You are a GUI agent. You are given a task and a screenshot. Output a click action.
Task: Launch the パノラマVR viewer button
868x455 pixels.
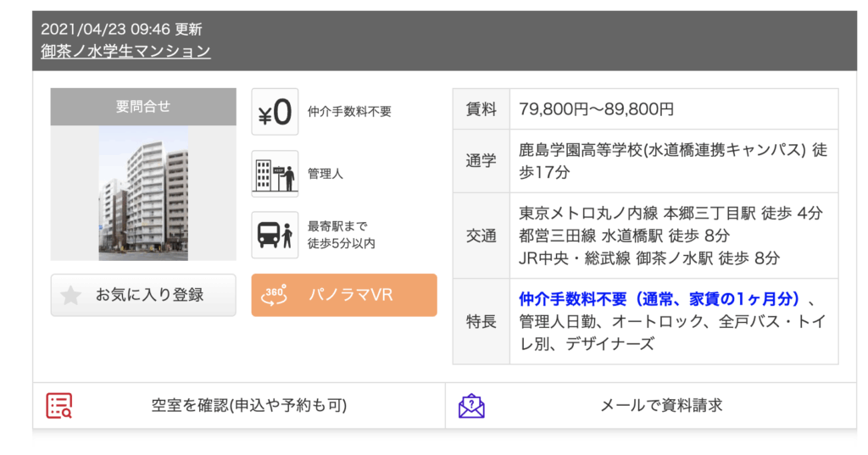pyautogui.click(x=344, y=295)
